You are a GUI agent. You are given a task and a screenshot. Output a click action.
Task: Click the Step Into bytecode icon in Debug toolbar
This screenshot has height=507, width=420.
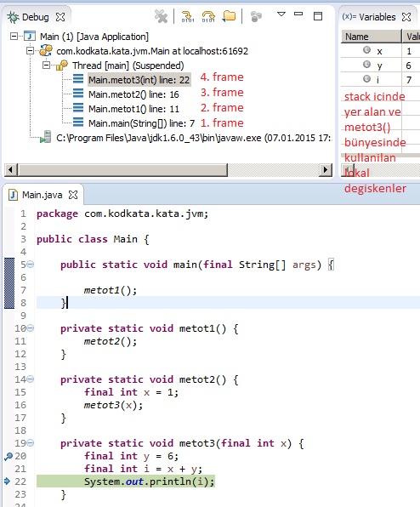pos(187,16)
